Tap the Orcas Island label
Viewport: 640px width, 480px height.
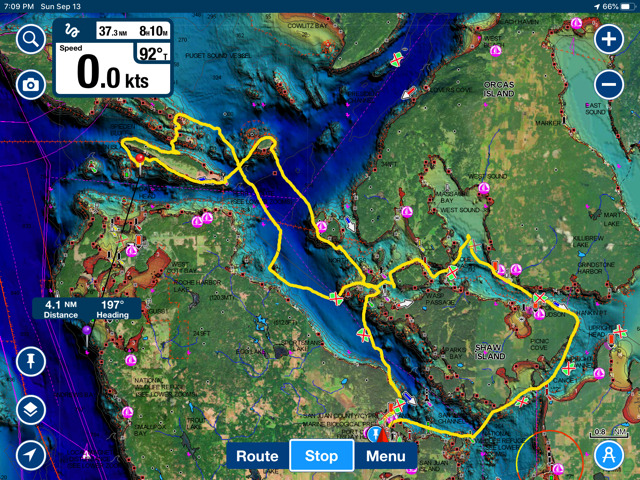[499, 89]
